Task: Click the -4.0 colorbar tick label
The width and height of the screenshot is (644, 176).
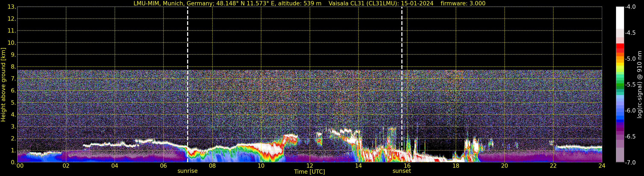Action: [630, 7]
